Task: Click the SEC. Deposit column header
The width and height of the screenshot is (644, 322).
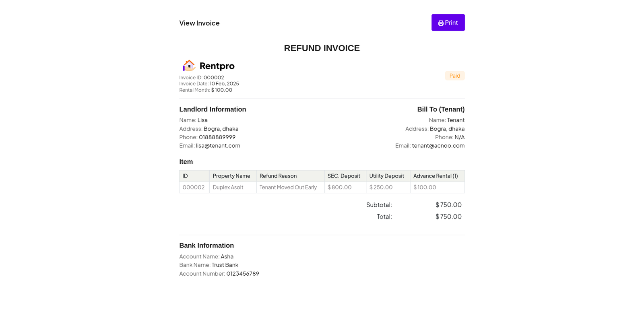Action: click(x=344, y=176)
